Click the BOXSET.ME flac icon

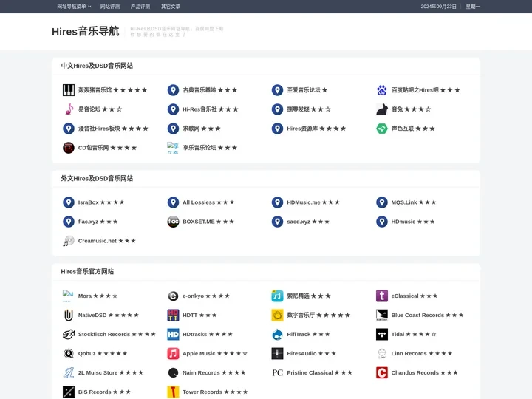173,222
